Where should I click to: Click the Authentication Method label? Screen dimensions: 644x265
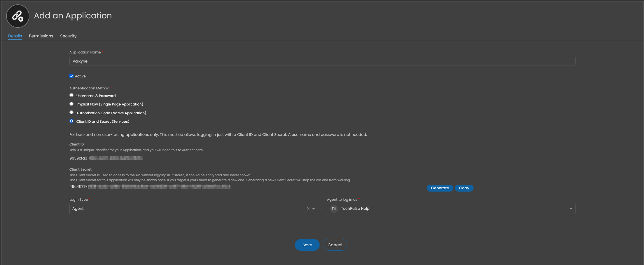(89, 88)
